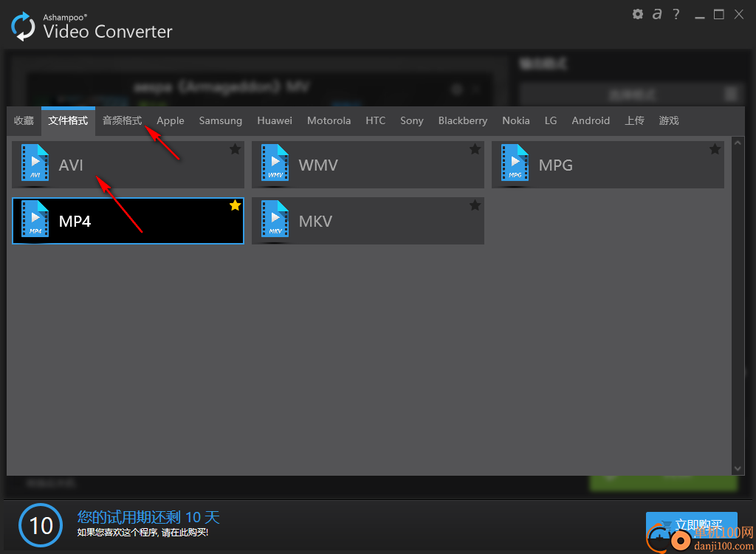Open the settings gear icon
This screenshot has width=756, height=554.
tap(637, 15)
